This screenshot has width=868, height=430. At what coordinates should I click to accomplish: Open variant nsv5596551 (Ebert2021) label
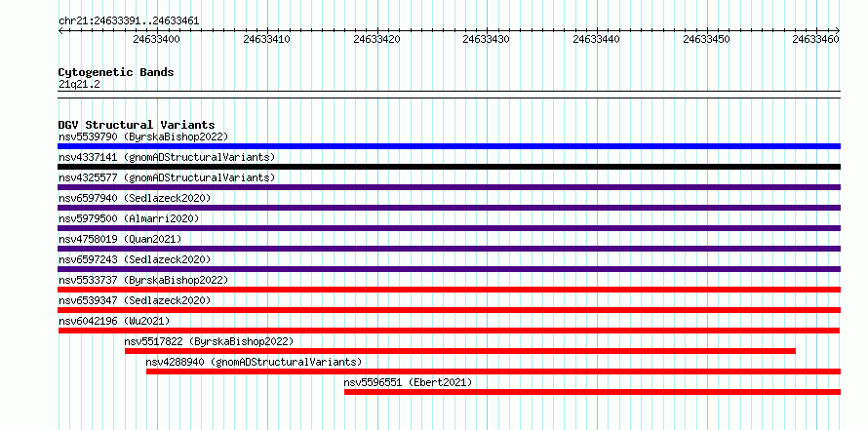click(408, 382)
